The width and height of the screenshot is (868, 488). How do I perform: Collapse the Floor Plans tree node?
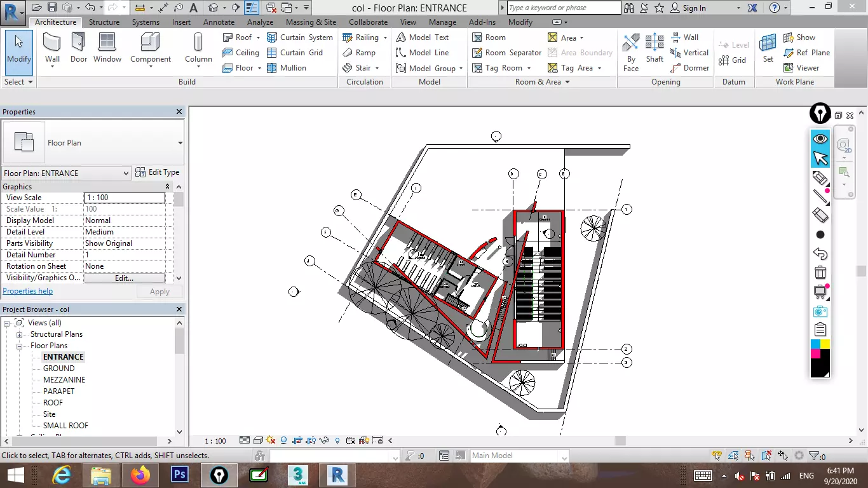[x=19, y=346]
